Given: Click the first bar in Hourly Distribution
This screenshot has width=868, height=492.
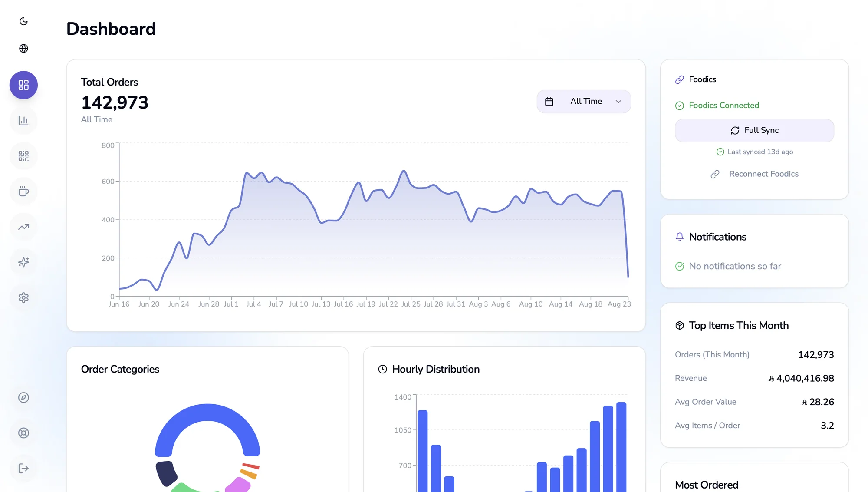Looking at the screenshot, I should click(422, 451).
